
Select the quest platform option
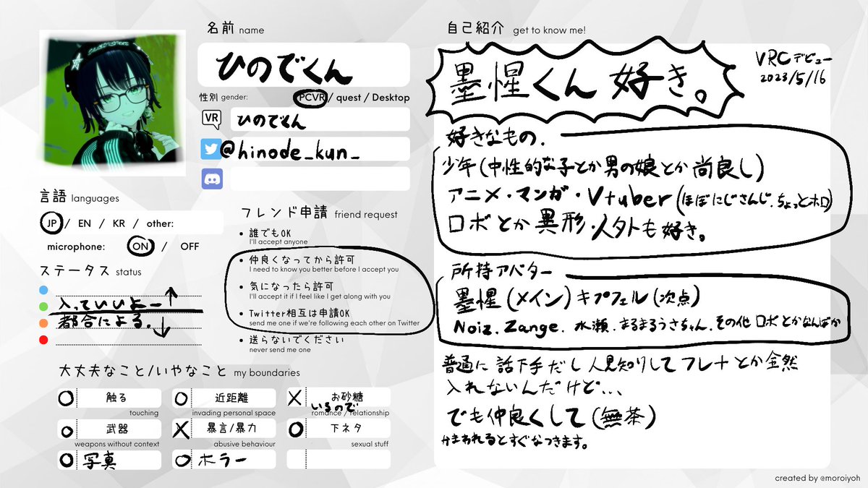click(x=350, y=98)
